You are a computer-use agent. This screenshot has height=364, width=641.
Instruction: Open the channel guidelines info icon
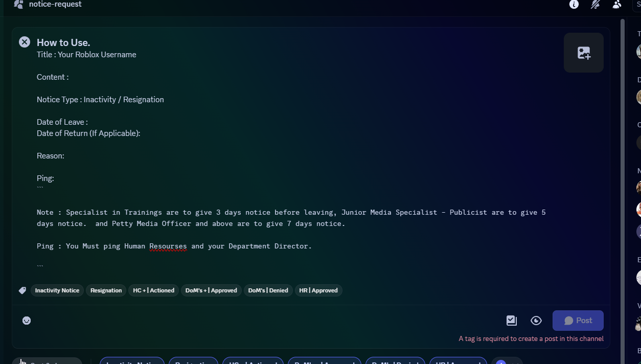click(574, 5)
